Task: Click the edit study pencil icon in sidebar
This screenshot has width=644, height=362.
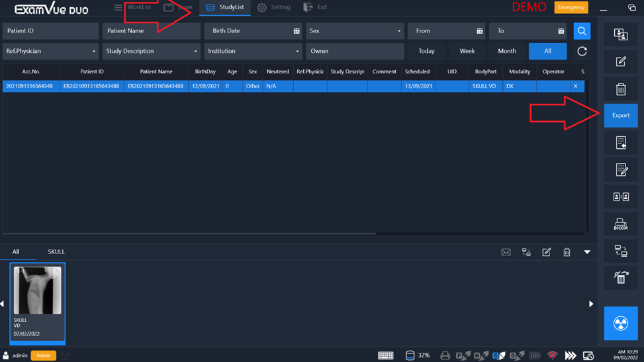Action: tap(621, 62)
